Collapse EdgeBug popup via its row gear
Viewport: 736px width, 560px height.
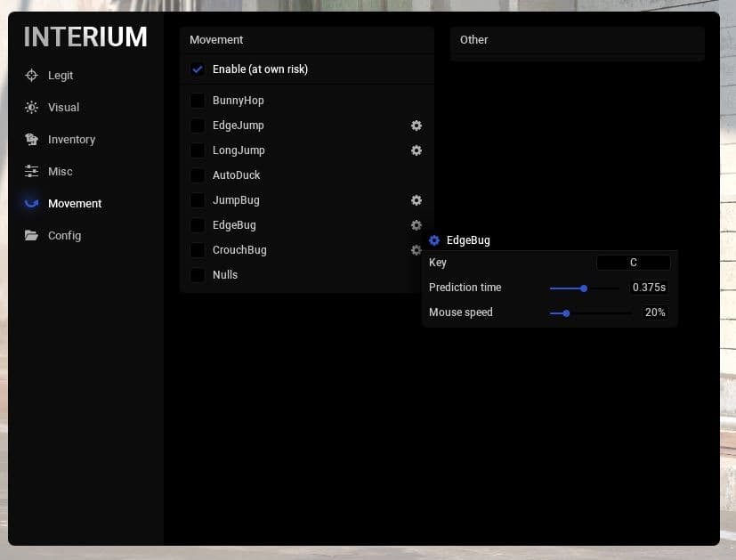coord(416,225)
